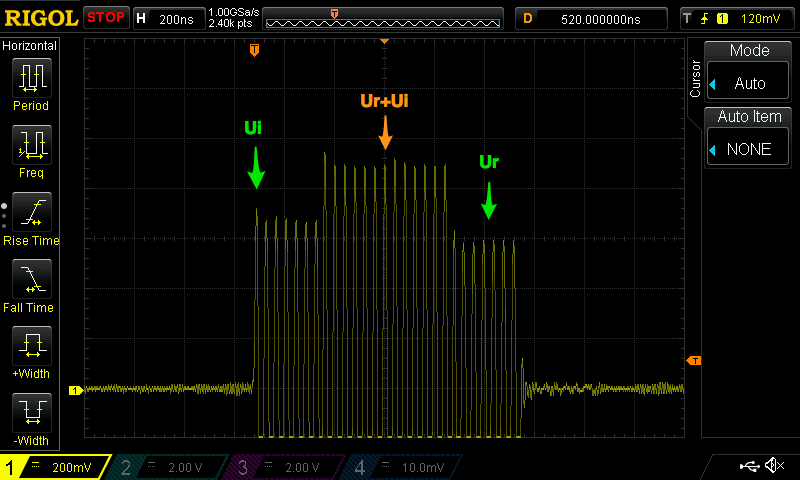Viewport: 800px width, 480px height.
Task: Select the Freq measurement icon
Action: coord(30,146)
